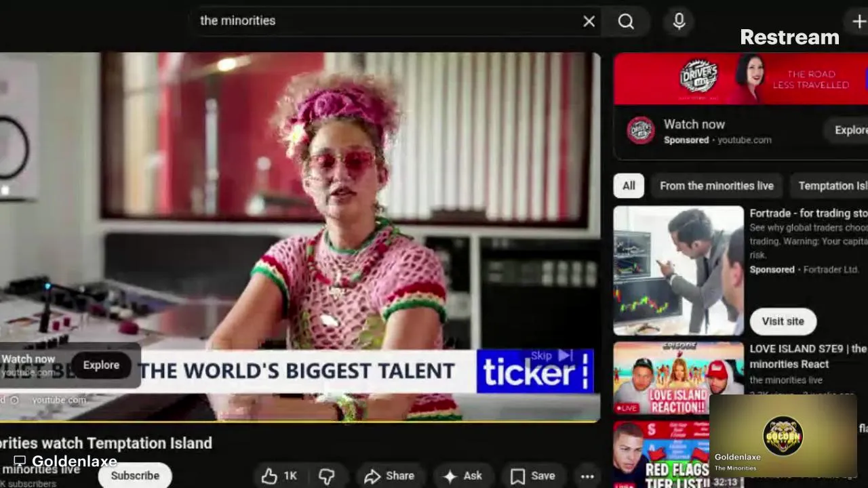Open the Love Island Reaction video thumbnail
The height and width of the screenshot is (488, 868).
point(678,378)
